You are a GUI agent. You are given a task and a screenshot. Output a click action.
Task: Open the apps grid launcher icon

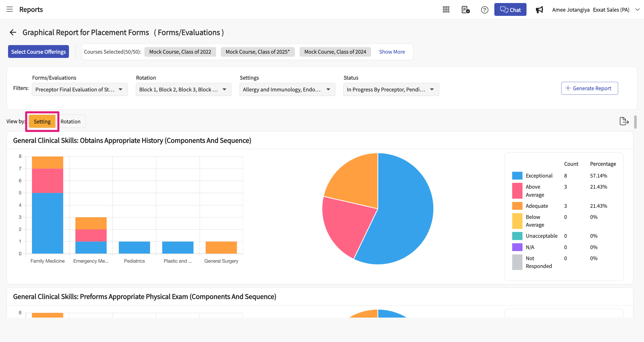pyautogui.click(x=446, y=10)
